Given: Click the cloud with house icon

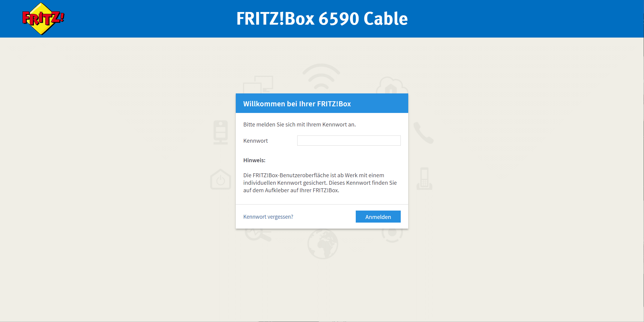Looking at the screenshot, I should 391,85.
